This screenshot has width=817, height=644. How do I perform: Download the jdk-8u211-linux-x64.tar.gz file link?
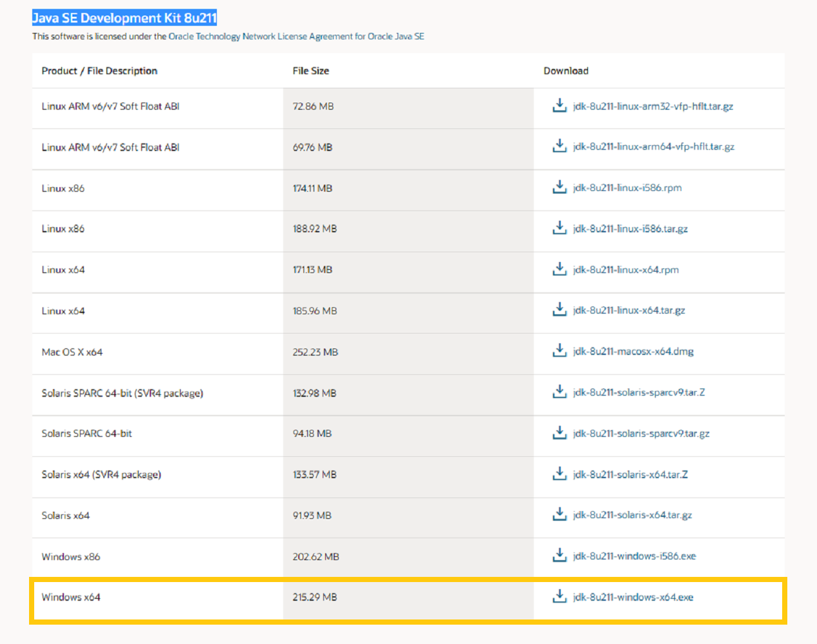pyautogui.click(x=629, y=310)
